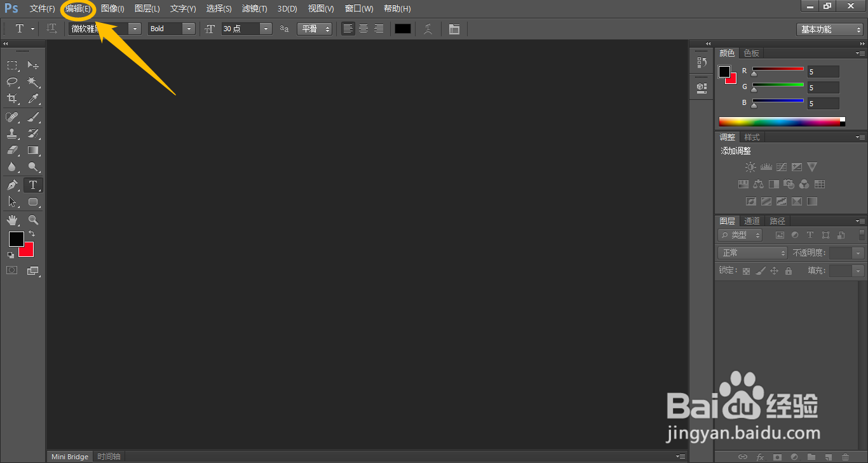Image resolution: width=868 pixels, height=463 pixels.
Task: Select the Pen tool
Action: pyautogui.click(x=12, y=184)
